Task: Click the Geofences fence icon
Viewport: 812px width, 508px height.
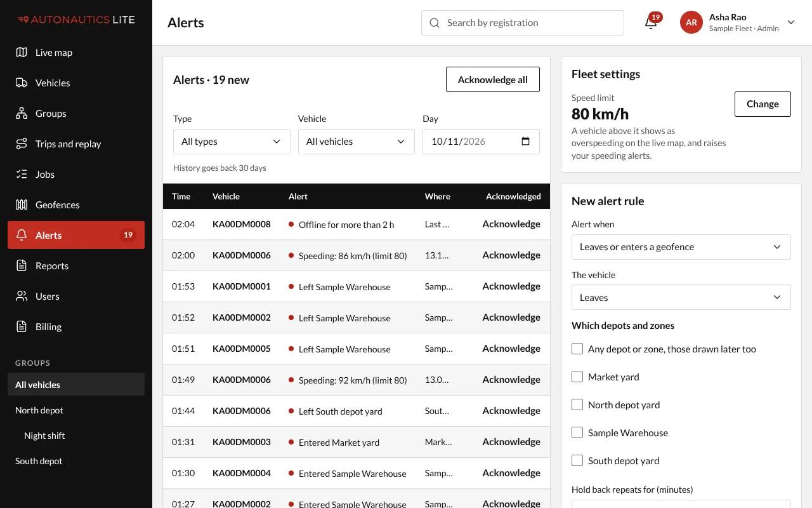Action: pyautogui.click(x=22, y=204)
